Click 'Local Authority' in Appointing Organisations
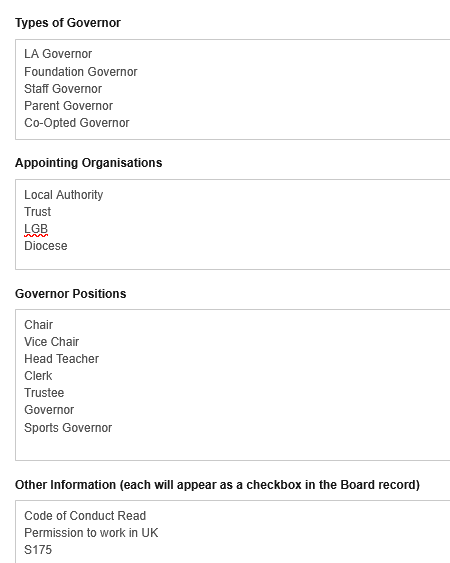Viewport: 450px width, 563px height. 64,195
